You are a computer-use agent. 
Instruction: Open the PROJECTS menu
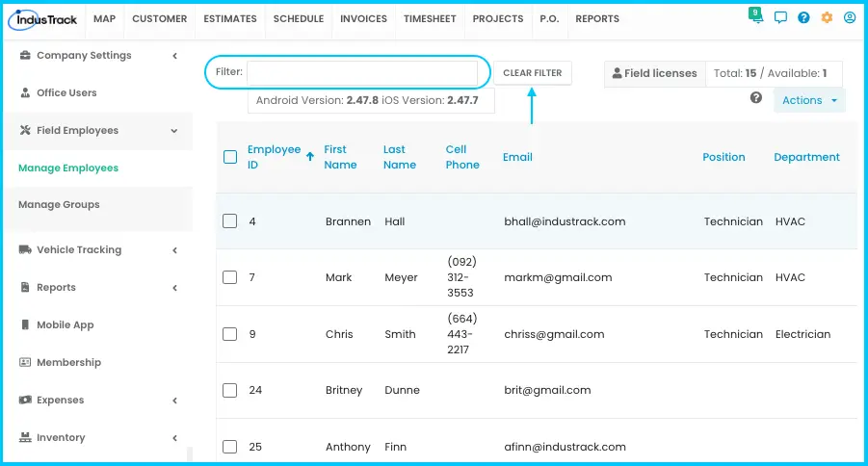pyautogui.click(x=498, y=19)
